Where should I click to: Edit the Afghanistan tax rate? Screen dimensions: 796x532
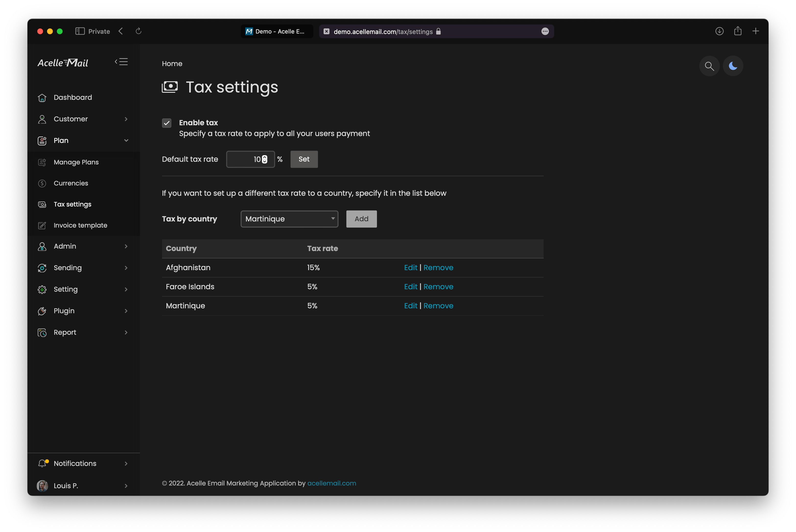click(410, 268)
